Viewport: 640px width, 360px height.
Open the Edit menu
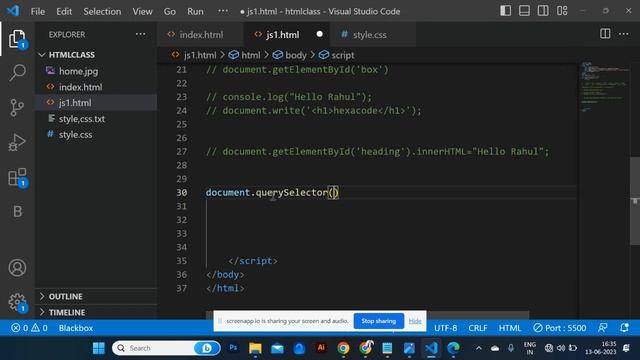pyautogui.click(x=64, y=11)
